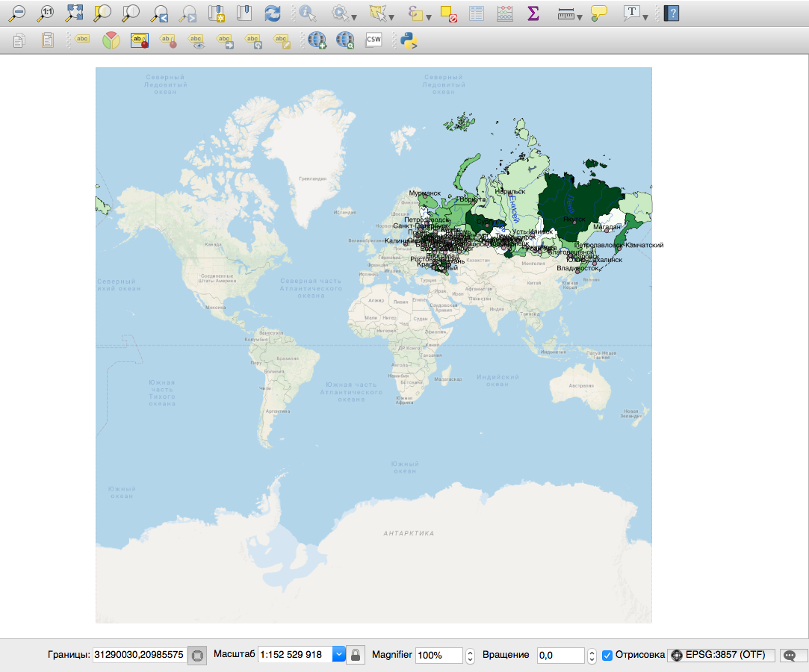Click the pie chart diagram options icon
The image size is (809, 672).
[111, 40]
